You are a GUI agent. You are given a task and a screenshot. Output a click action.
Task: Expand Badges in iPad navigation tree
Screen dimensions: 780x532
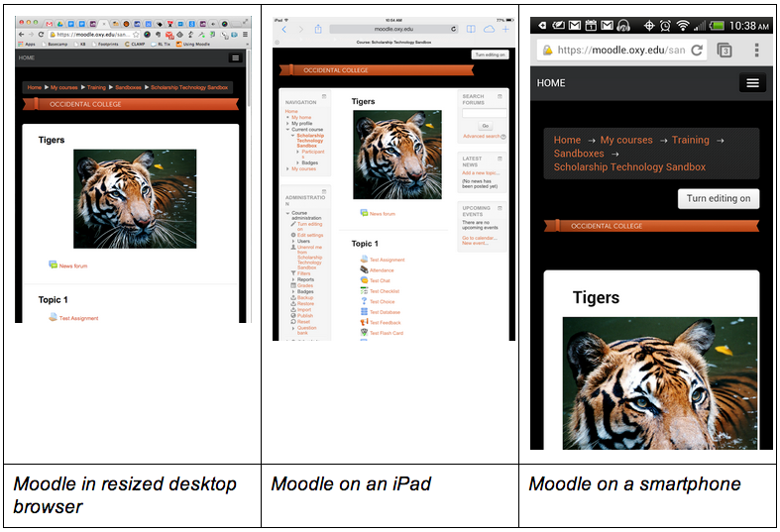pos(298,162)
